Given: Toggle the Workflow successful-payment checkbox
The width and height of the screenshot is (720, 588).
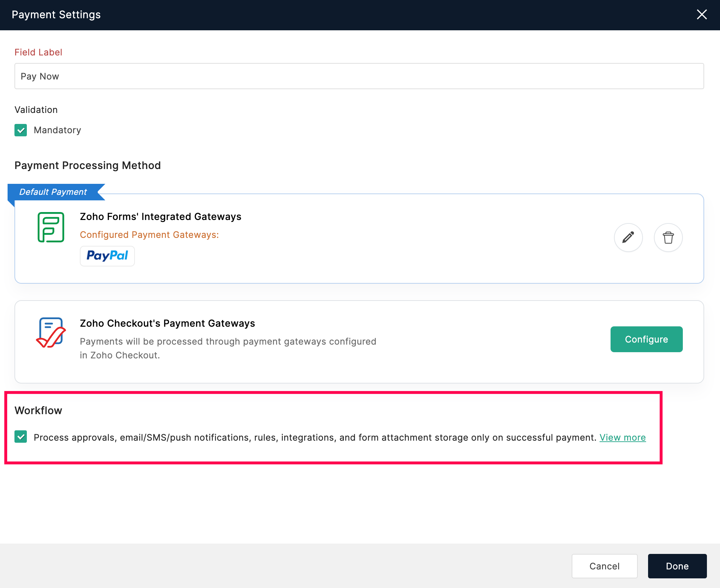Looking at the screenshot, I should point(21,437).
